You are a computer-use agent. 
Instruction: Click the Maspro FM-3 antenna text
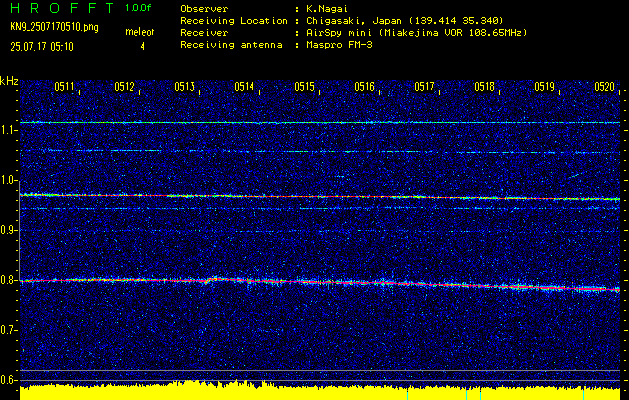click(x=339, y=45)
